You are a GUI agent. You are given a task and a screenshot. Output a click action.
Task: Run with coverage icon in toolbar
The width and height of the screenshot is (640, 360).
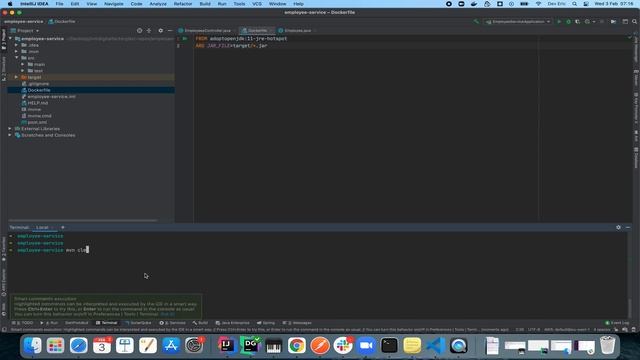(577, 22)
